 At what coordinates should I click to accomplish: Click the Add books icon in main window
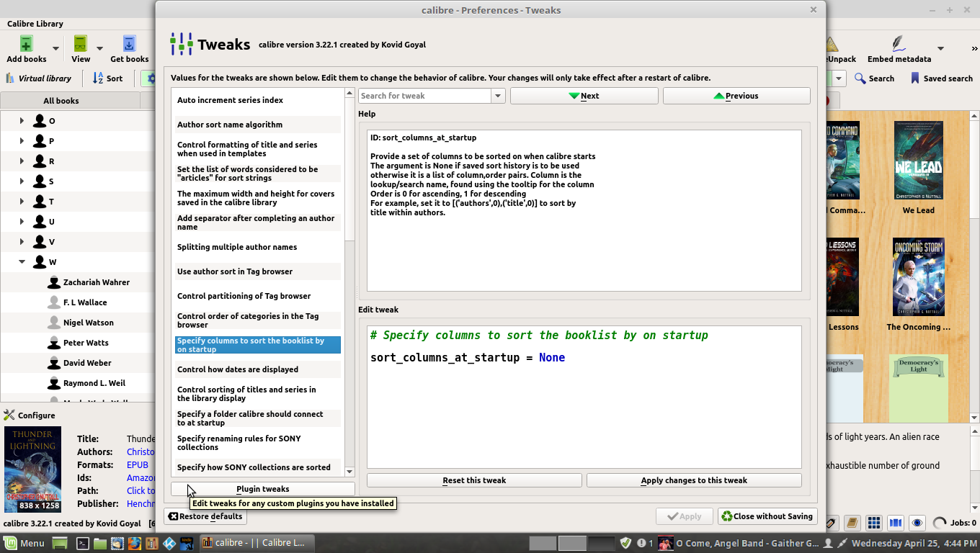tap(26, 43)
